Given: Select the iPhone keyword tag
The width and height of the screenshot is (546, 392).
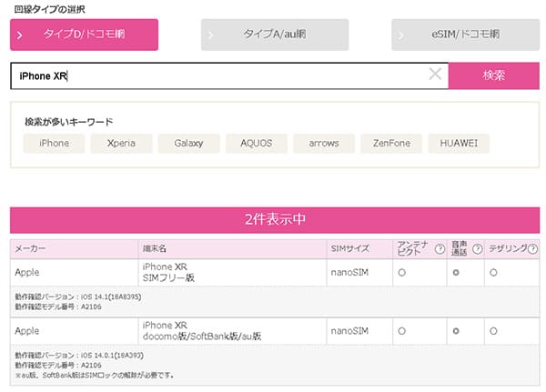Looking at the screenshot, I should pos(54,143).
